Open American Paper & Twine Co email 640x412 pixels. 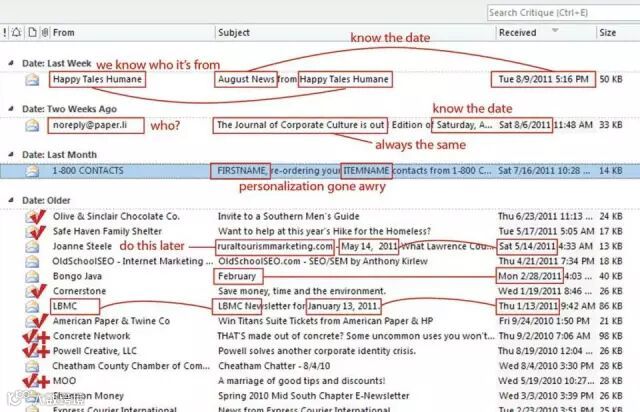[111, 321]
